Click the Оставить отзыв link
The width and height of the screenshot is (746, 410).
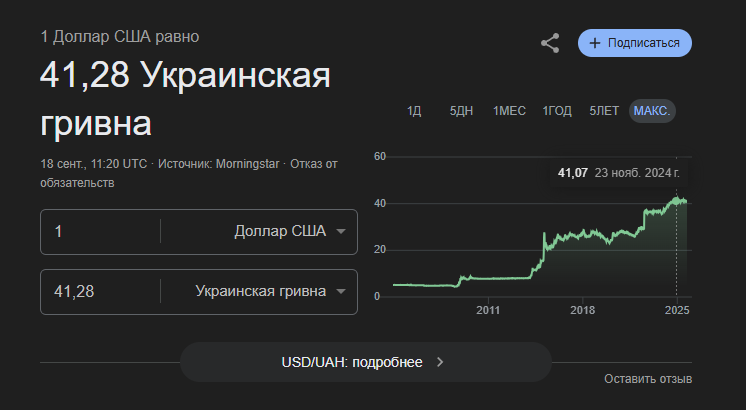[648, 379]
